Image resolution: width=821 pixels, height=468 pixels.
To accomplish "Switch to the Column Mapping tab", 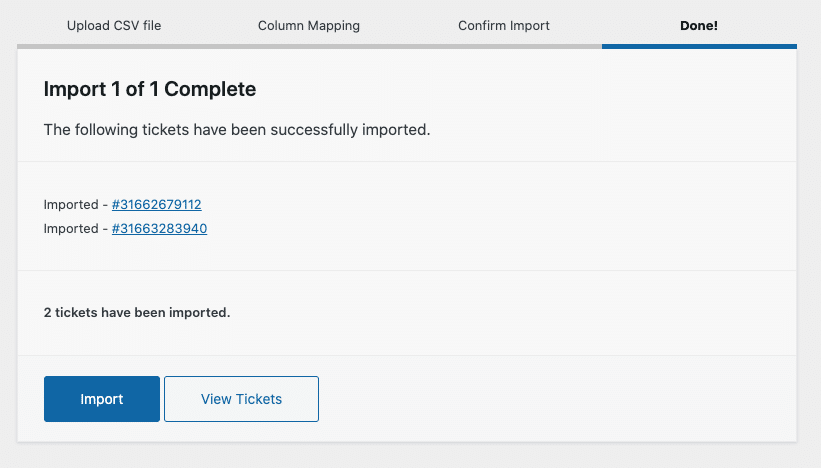I will point(309,25).
